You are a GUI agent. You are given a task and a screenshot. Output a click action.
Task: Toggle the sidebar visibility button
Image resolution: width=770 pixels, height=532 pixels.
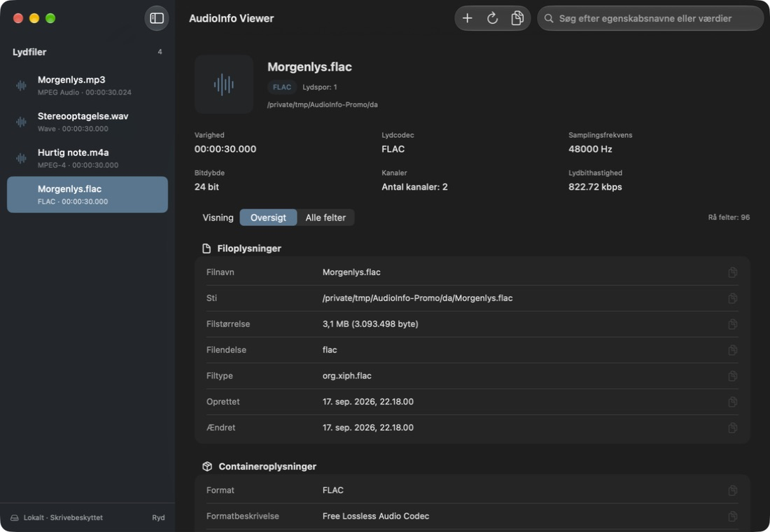[157, 18]
